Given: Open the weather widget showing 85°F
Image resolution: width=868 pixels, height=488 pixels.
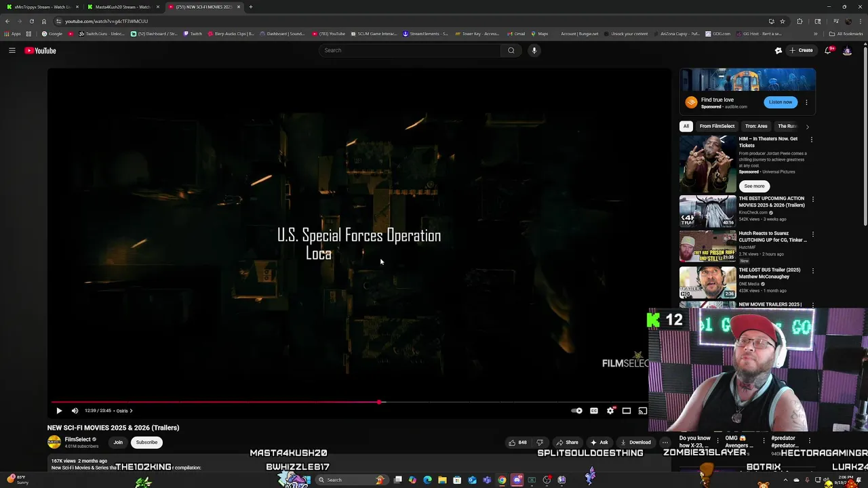Looking at the screenshot, I should [16, 479].
